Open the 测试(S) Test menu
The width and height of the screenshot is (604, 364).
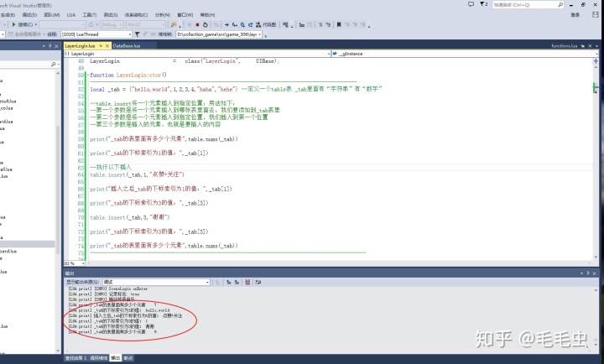[111, 14]
